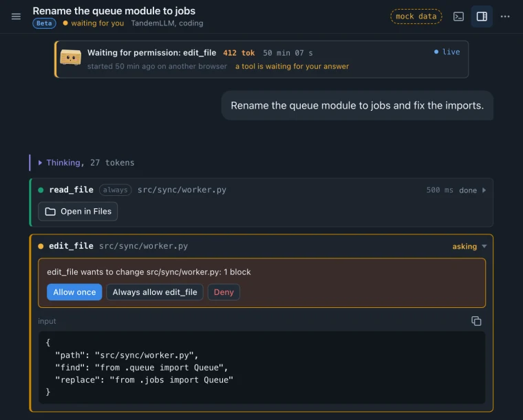Open the terminal panel icon

(x=458, y=16)
